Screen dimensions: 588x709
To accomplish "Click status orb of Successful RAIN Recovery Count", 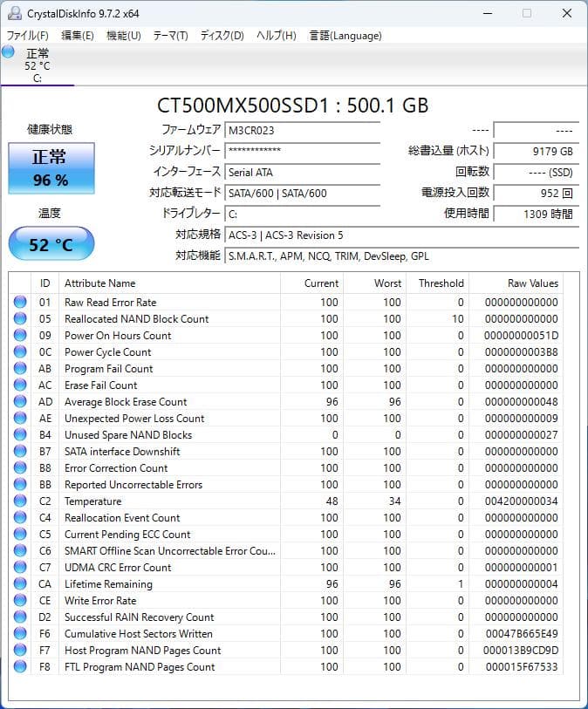I will [x=20, y=617].
